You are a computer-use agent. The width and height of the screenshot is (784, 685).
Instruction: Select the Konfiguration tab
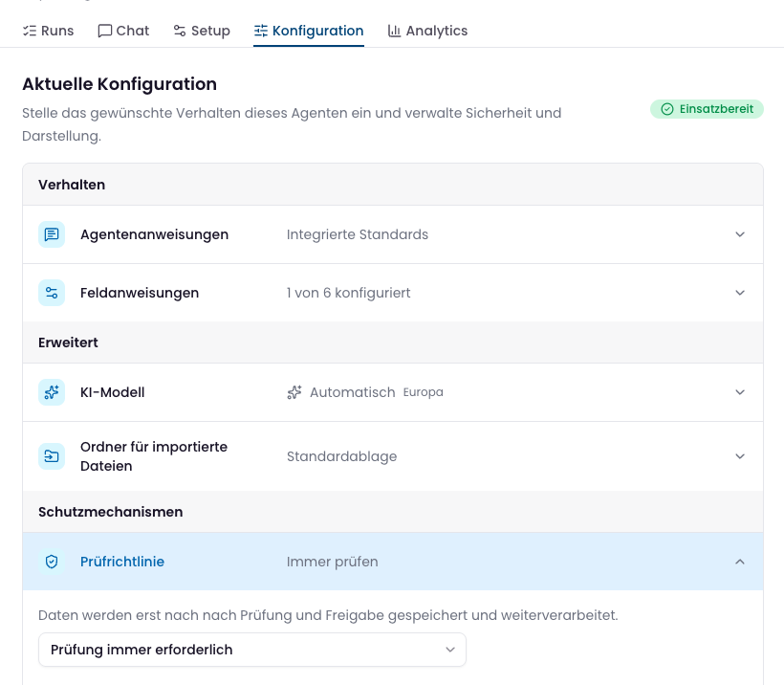pos(309,31)
